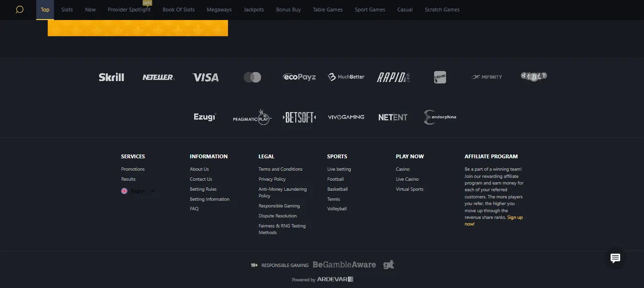Open the Live betting link
The height and width of the screenshot is (288, 644).
click(339, 169)
